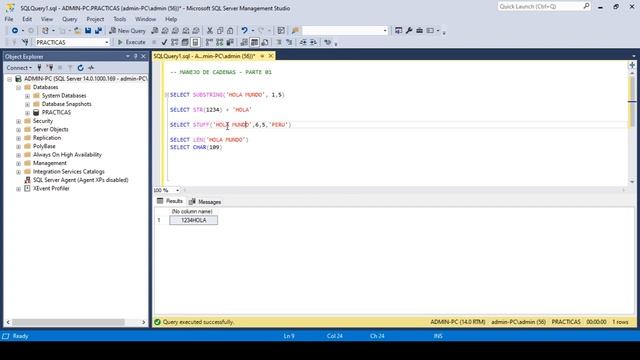
Task: Collapse the ADMIN-PC server node
Action: (9, 79)
